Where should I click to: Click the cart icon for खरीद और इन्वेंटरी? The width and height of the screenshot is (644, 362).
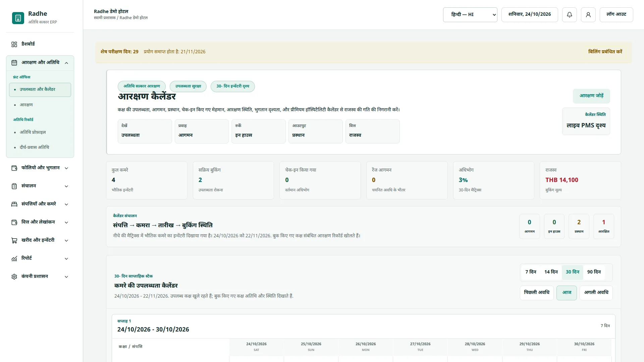[14, 240]
